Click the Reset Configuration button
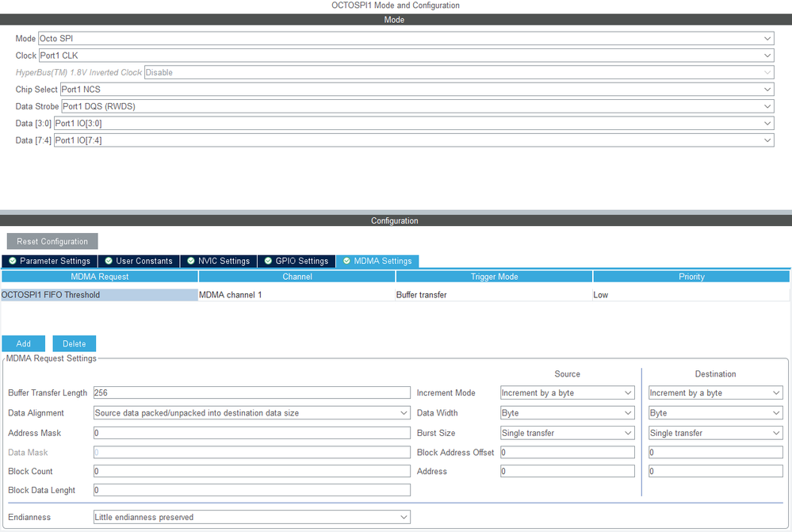This screenshot has height=532, width=792. click(x=52, y=242)
